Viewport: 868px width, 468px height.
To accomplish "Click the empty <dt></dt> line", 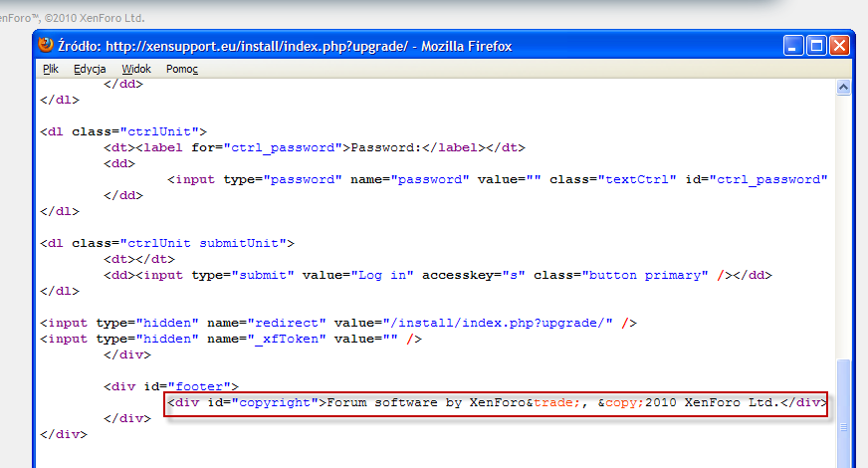I will coord(139,259).
